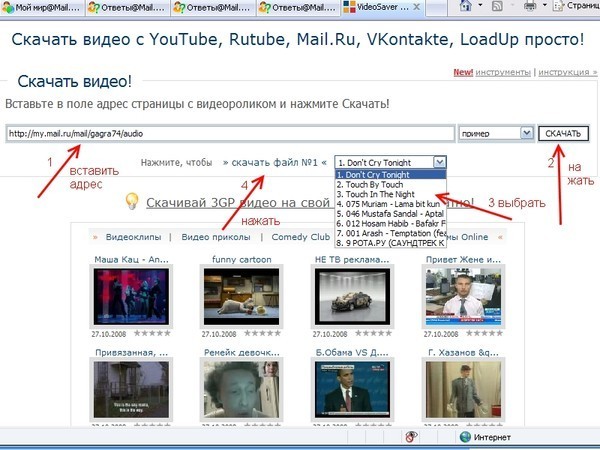Open the Видеоклипы category link
600x450 pixels.
pos(133,237)
